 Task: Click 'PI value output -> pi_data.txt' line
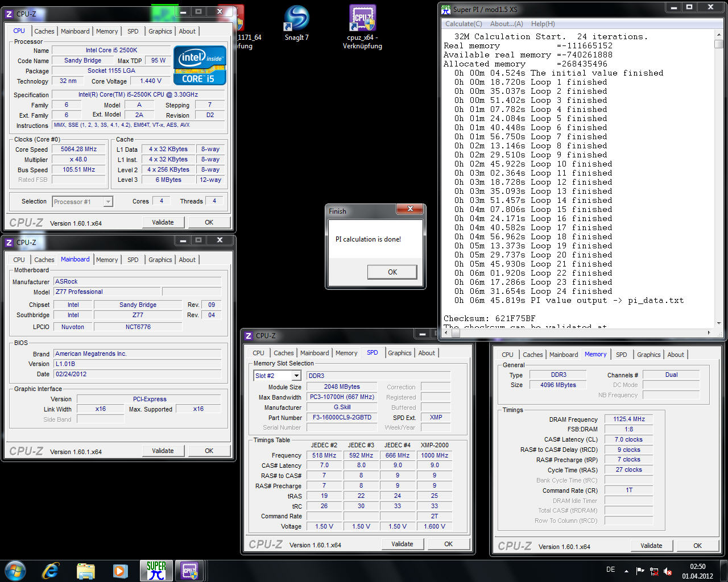[569, 301]
